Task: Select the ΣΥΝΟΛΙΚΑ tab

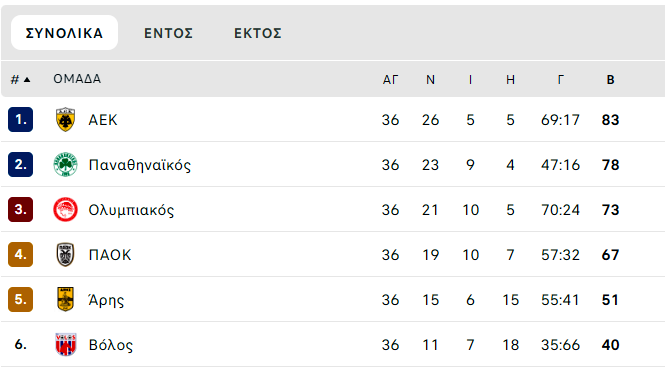Action: [64, 33]
